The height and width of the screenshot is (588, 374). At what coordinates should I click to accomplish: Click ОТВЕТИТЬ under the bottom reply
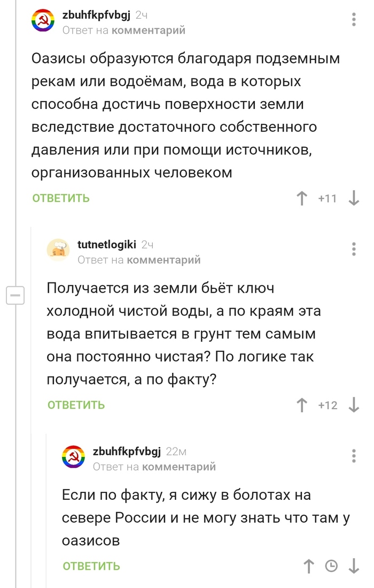(91, 565)
